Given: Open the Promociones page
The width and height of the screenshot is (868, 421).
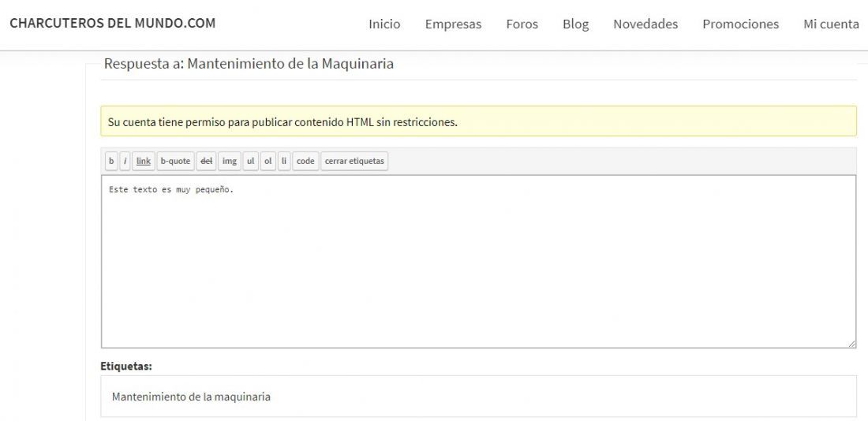Looking at the screenshot, I should 741,24.
